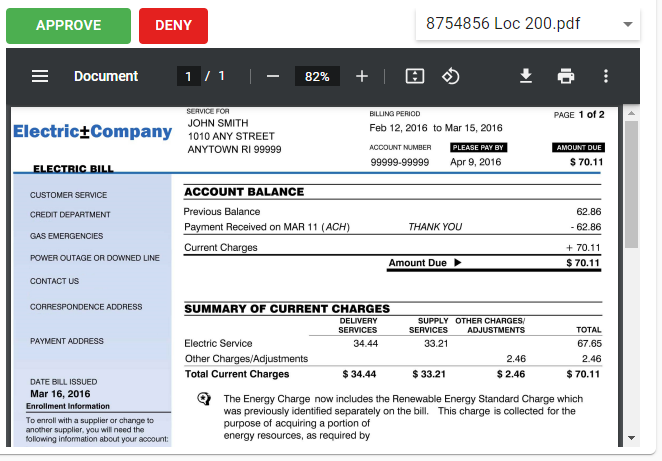
Task: Click the GAS EMERGENCIES sidebar text
Action: 66,236
